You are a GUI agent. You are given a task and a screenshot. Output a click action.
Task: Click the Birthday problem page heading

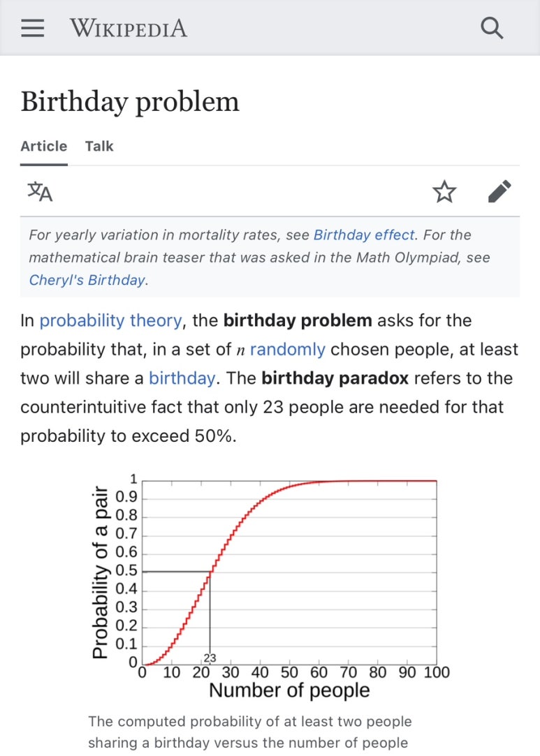coord(130,102)
